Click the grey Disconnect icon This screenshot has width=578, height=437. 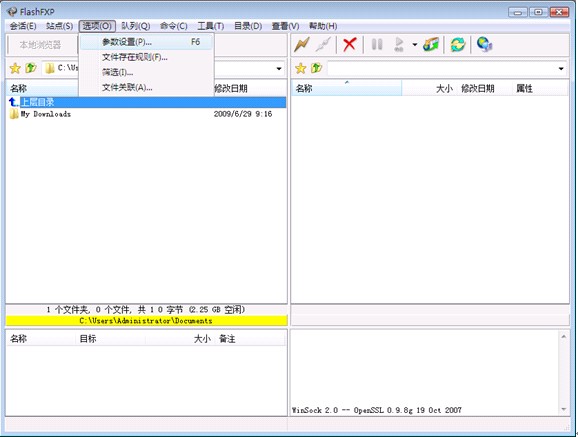pyautogui.click(x=323, y=45)
